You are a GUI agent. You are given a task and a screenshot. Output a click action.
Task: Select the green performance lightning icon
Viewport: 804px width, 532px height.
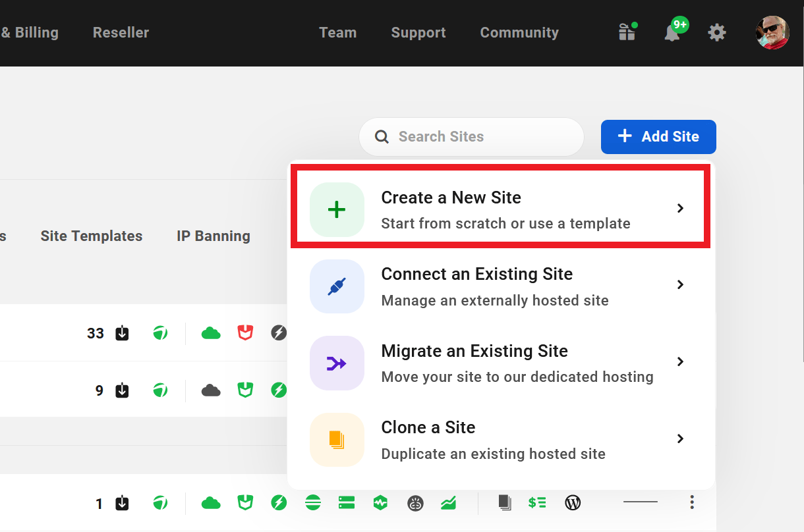tap(279, 503)
